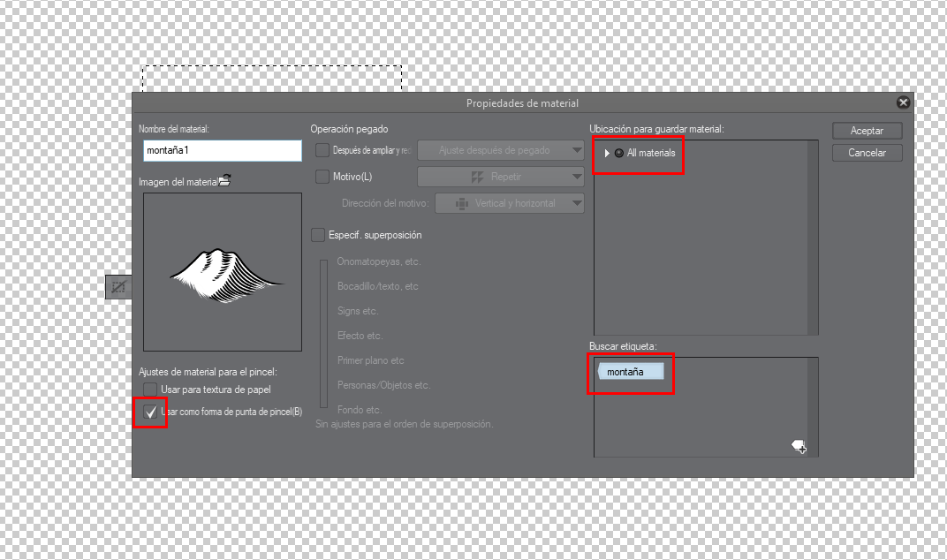Open Ajuste después de pegado dropdown

(x=501, y=150)
